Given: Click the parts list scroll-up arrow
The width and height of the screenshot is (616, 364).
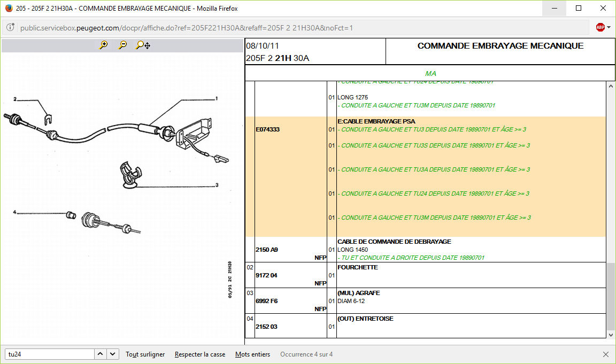Looking at the screenshot, I should (611, 87).
